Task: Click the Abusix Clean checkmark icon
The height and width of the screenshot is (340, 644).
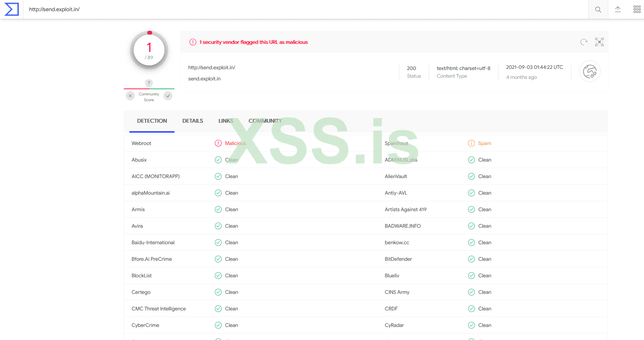Action: click(x=218, y=160)
